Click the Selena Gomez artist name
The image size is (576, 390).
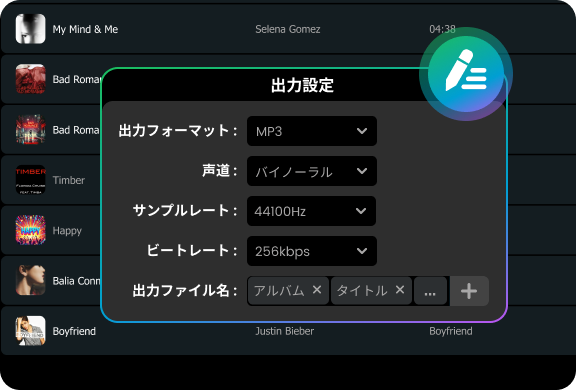tap(288, 29)
